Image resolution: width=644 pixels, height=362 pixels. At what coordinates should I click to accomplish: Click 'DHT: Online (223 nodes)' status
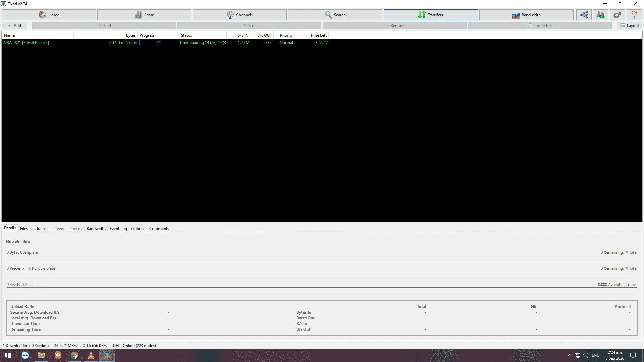[x=135, y=346]
